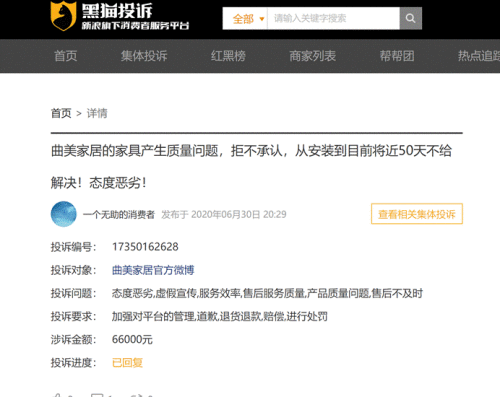Click the 投诉编号 label
This screenshot has width=500, height=397.
73,247
